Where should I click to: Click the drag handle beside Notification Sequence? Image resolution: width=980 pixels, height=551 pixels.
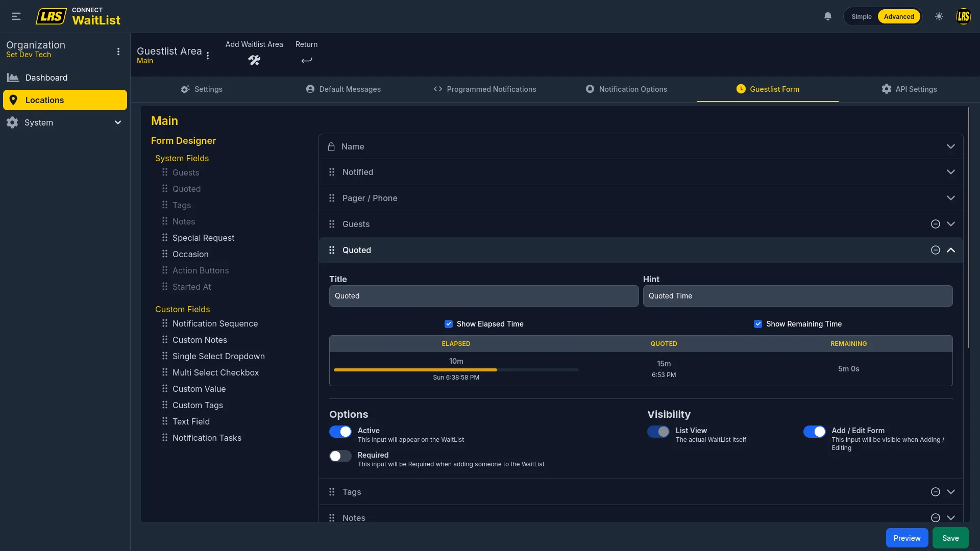coord(165,323)
